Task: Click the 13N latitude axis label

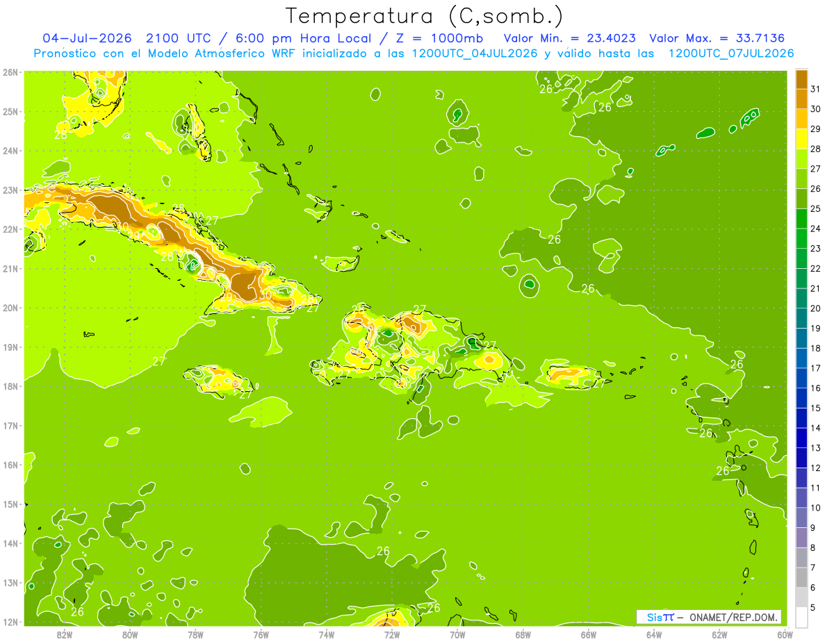Action: tap(10, 582)
